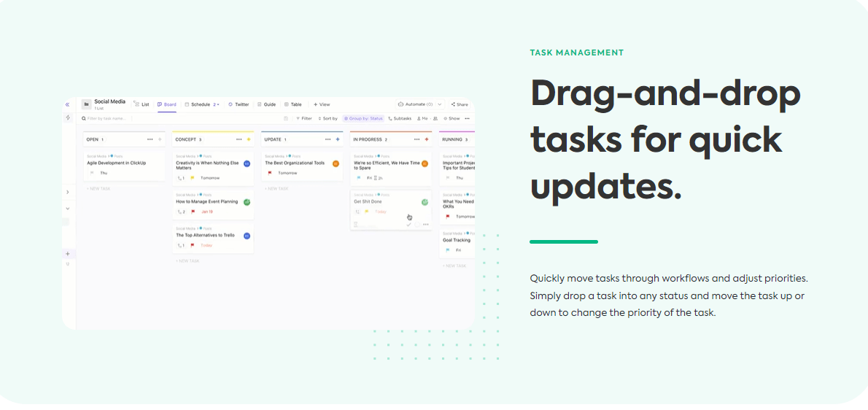Click the Automate button
868x410 pixels.
416,104
